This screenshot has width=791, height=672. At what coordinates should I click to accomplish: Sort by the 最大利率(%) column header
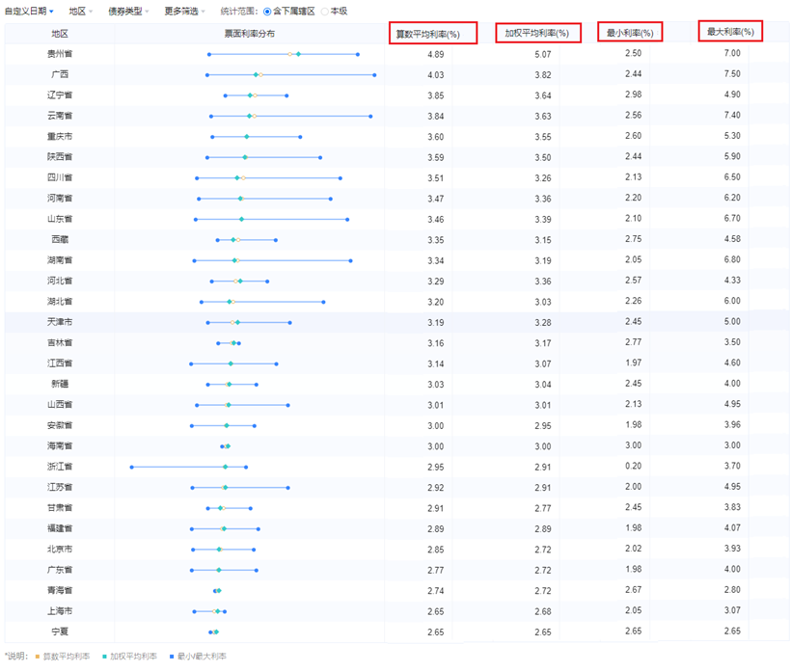click(730, 33)
